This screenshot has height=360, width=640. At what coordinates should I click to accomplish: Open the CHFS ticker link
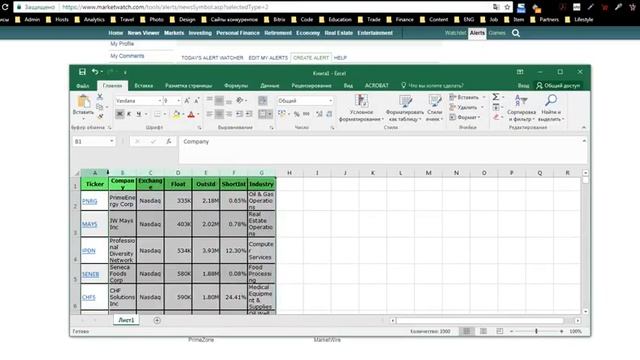89,297
